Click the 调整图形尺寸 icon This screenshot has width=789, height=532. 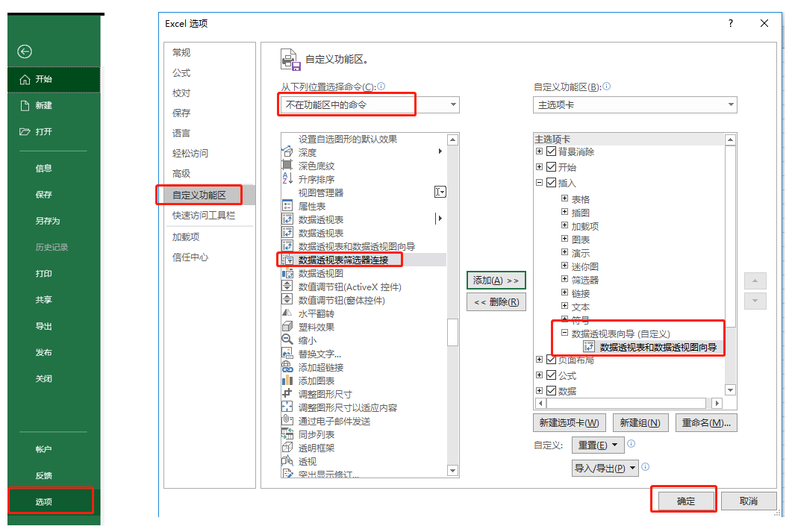coord(287,394)
